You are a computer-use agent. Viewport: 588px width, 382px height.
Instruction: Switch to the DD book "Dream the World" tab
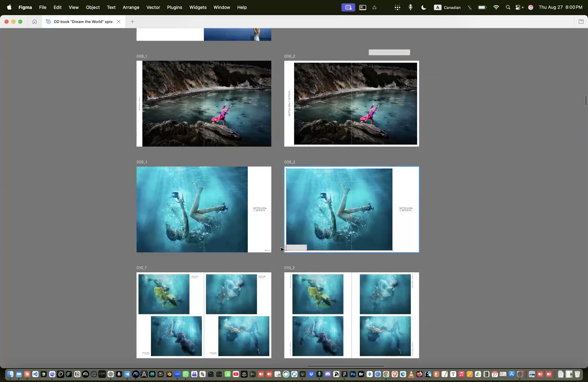(83, 22)
